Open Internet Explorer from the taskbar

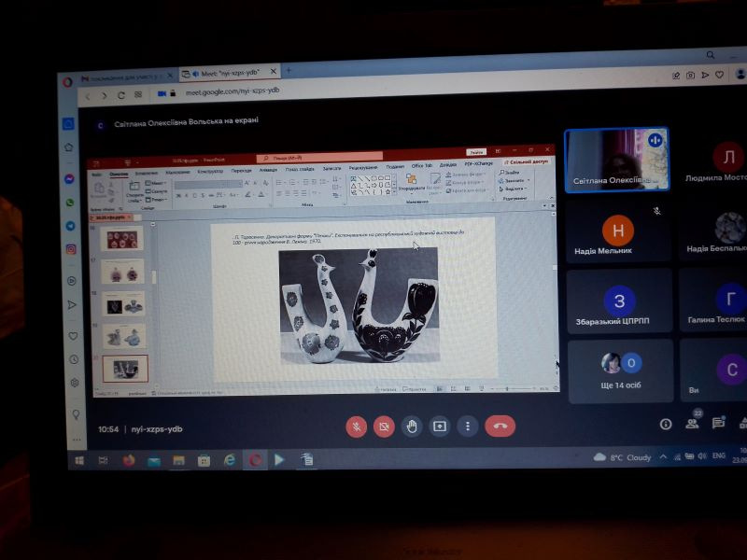[x=230, y=460]
